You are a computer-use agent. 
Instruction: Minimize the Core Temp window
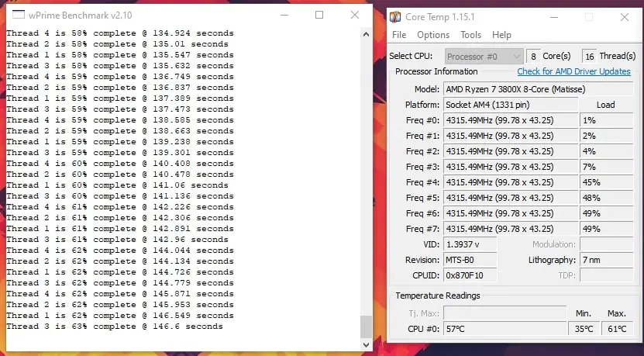[x=554, y=17]
